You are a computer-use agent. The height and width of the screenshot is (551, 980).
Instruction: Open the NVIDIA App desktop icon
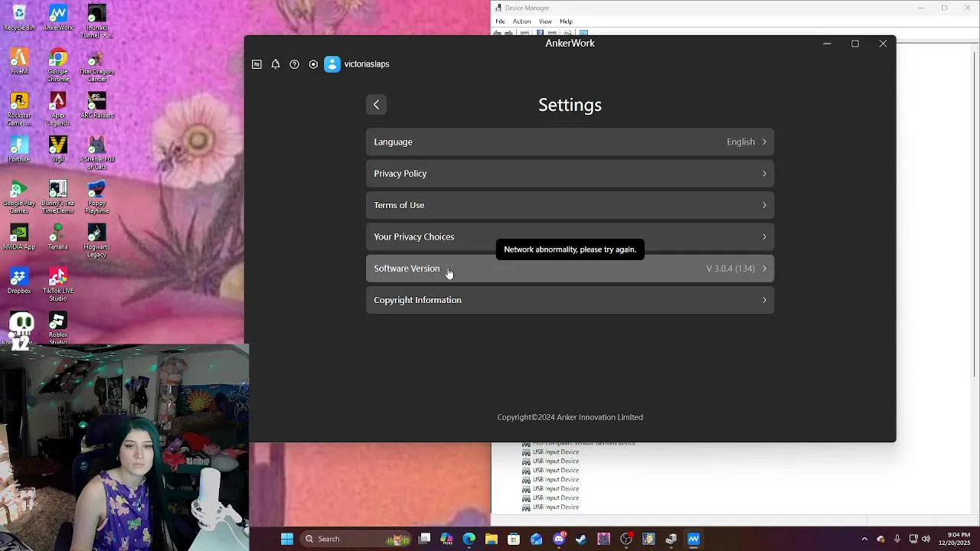(x=19, y=237)
